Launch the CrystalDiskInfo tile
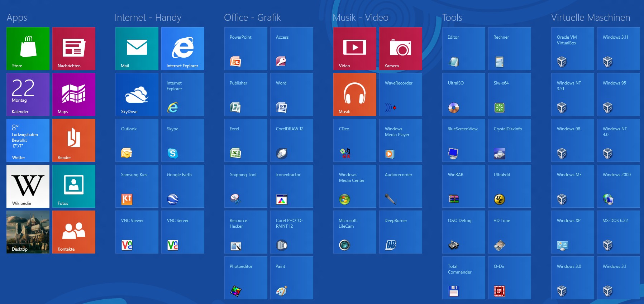The width and height of the screenshot is (644, 304). coord(510,140)
